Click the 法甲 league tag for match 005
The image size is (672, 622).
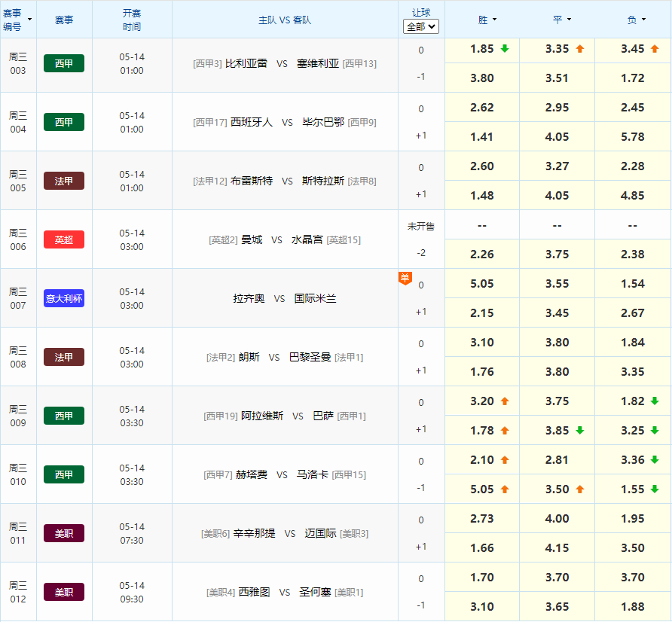64,181
